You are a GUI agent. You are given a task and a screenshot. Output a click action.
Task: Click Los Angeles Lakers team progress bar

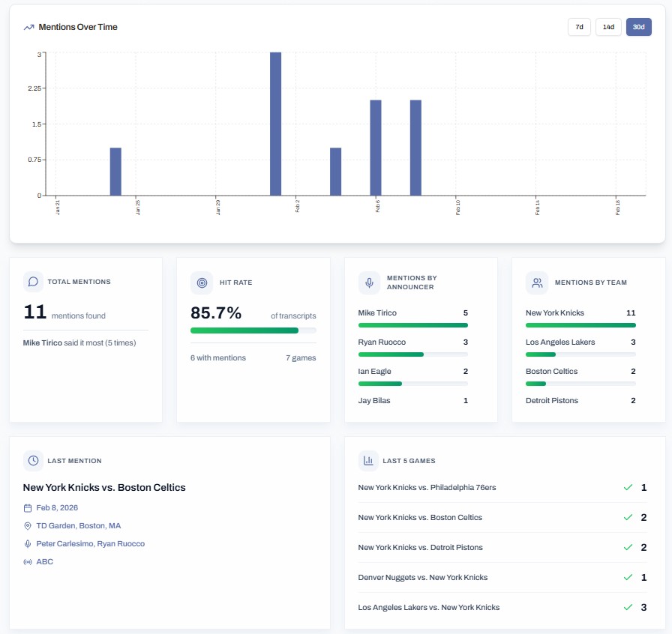580,354
